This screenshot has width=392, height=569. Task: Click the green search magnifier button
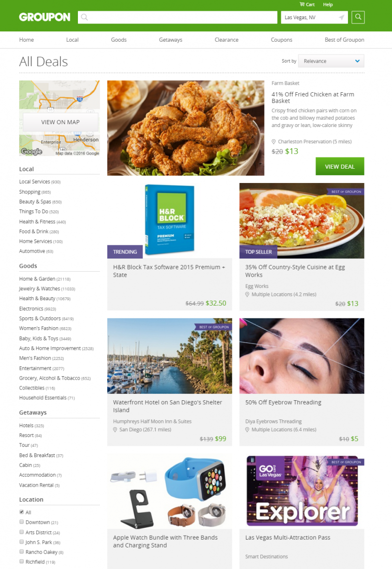tap(358, 17)
